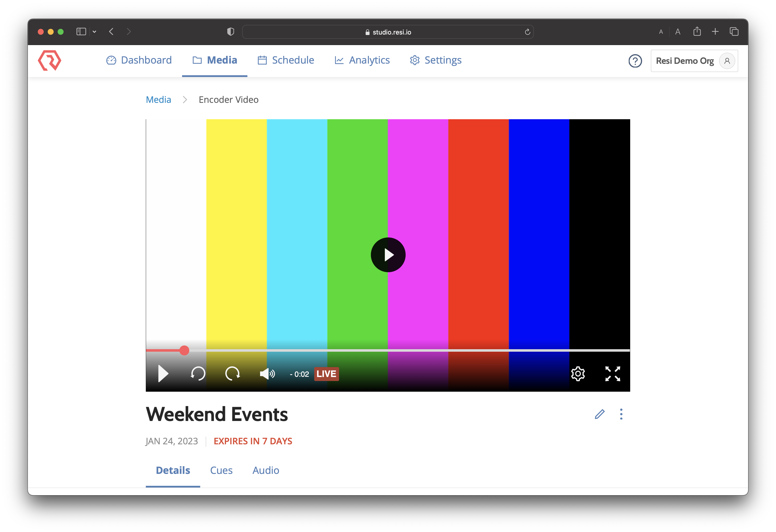Decrease text size with the small A
This screenshot has height=532, width=776.
[x=661, y=32]
